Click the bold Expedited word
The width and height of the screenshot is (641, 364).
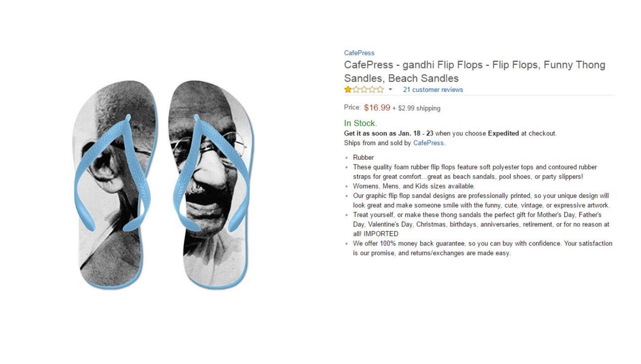point(503,133)
